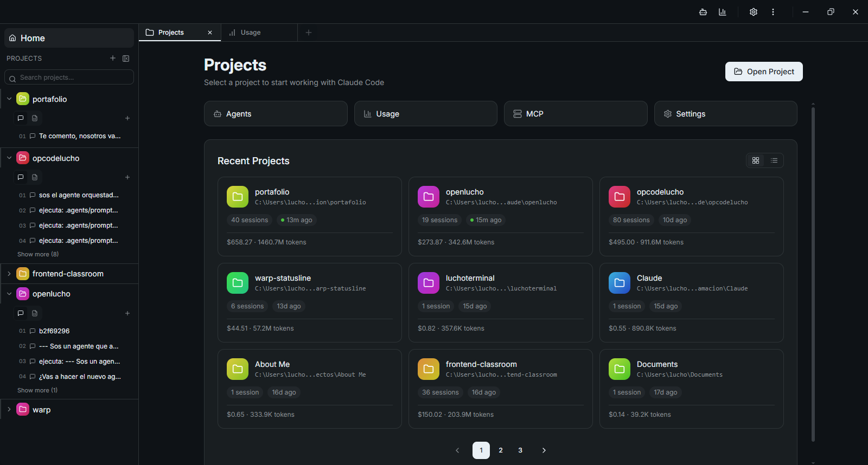
Task: Show more (8) opcodelucho sessions
Action: [38, 254]
